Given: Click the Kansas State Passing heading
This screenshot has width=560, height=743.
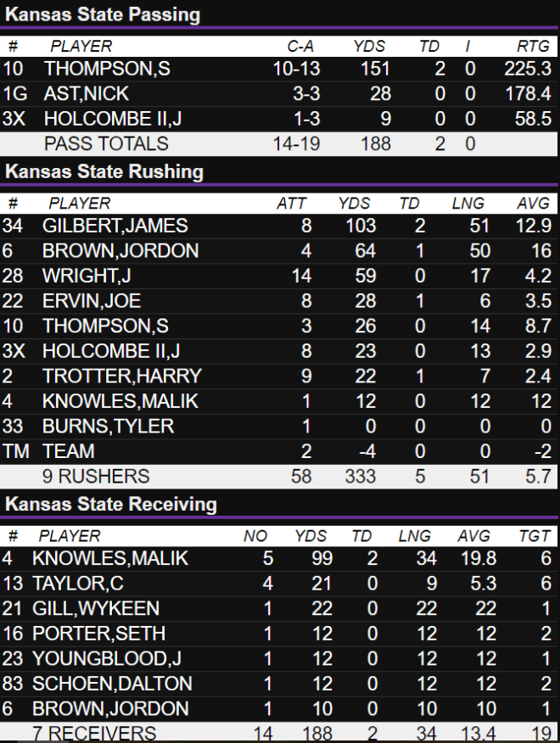Looking at the screenshot, I should coord(103,14).
